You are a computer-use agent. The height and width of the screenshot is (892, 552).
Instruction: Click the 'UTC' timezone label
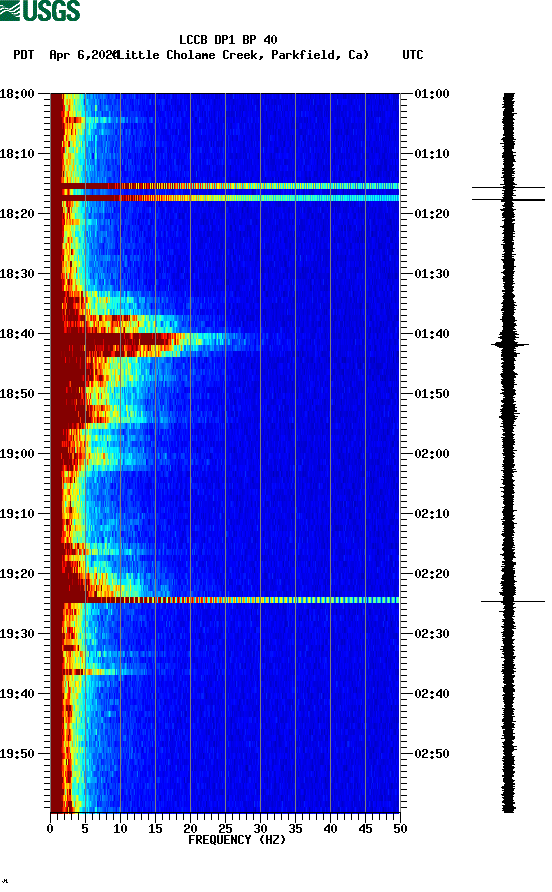point(413,55)
